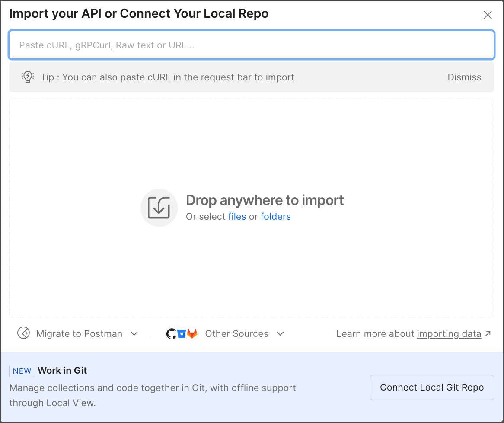Click the NEW badge next to Work in Git
The width and height of the screenshot is (504, 423).
pos(22,371)
